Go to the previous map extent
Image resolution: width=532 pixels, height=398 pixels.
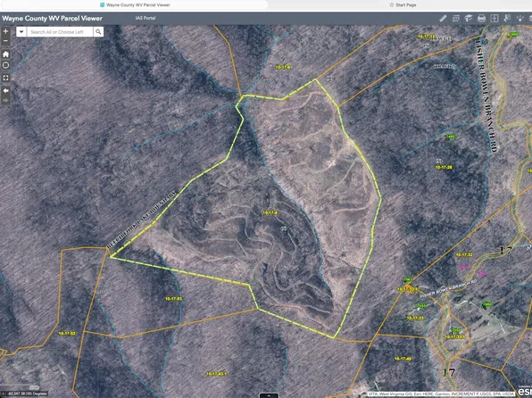5,91
